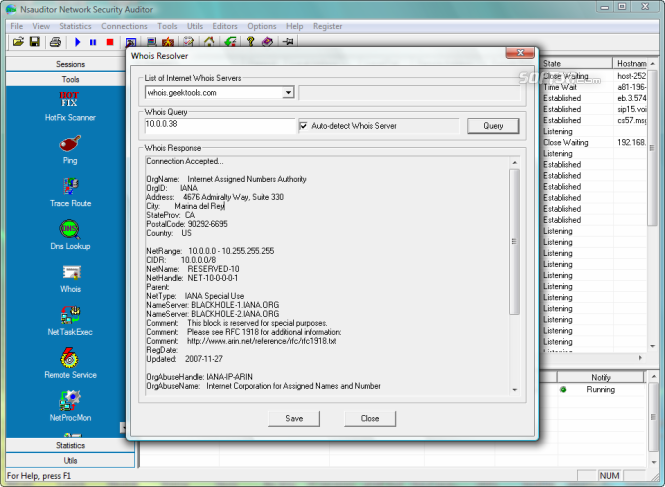
Task: Open the Connections menu
Action: (124, 26)
